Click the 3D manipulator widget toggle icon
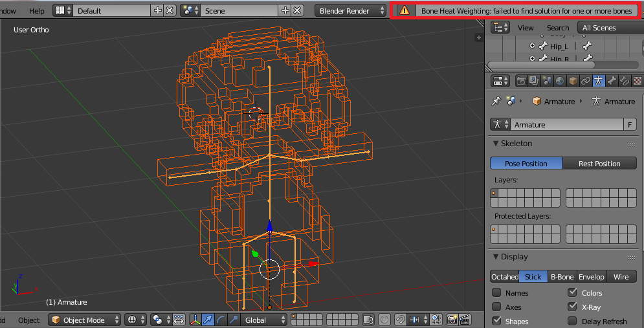 pos(195,320)
